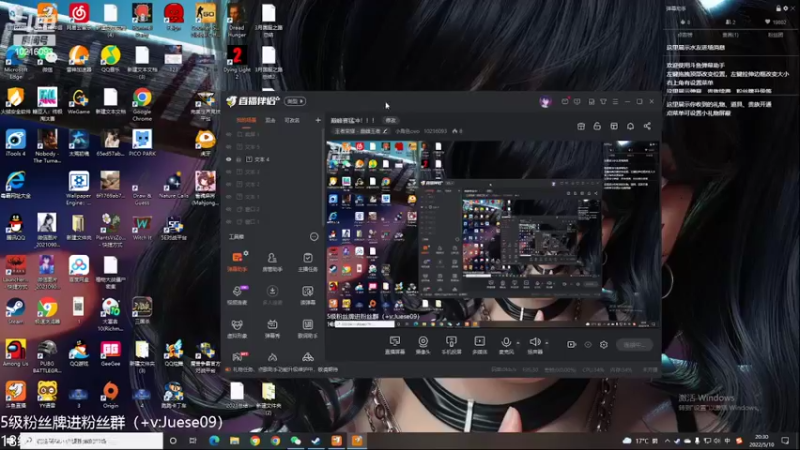800x450 pixels.
Task: Select the 窗口 2 source row
Action: point(272,209)
